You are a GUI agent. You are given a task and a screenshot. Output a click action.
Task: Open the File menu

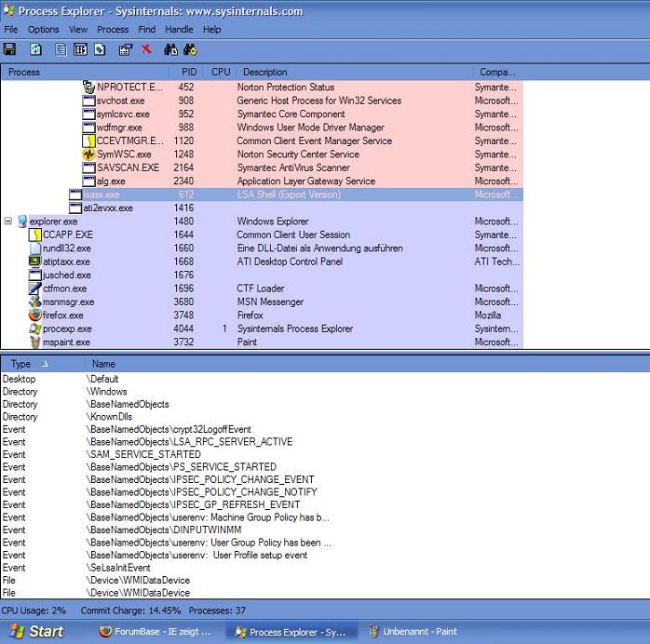click(11, 30)
